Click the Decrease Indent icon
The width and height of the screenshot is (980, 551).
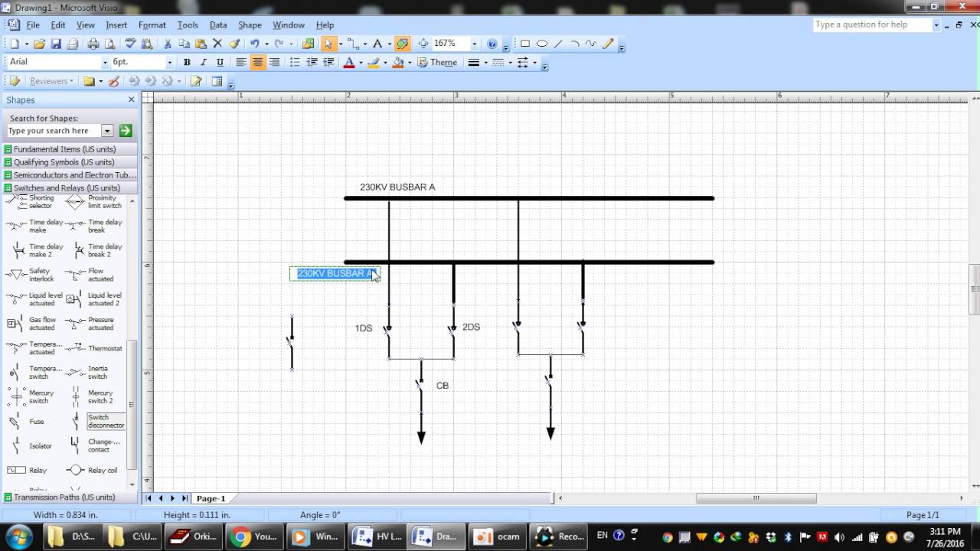[312, 63]
